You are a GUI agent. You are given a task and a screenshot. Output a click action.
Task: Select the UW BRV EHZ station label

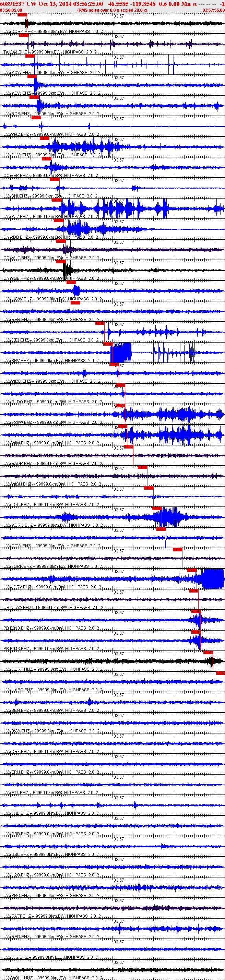[x=51, y=360]
